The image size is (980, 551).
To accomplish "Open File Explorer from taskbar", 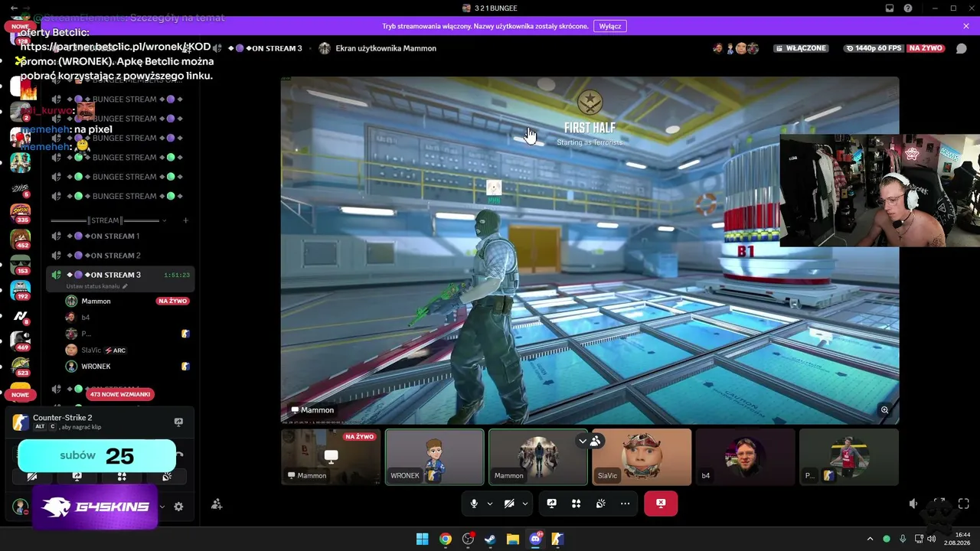I will (513, 539).
